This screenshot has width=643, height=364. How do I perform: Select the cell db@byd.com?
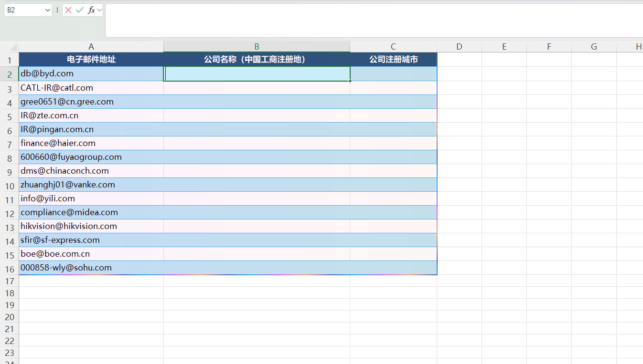pyautogui.click(x=91, y=74)
